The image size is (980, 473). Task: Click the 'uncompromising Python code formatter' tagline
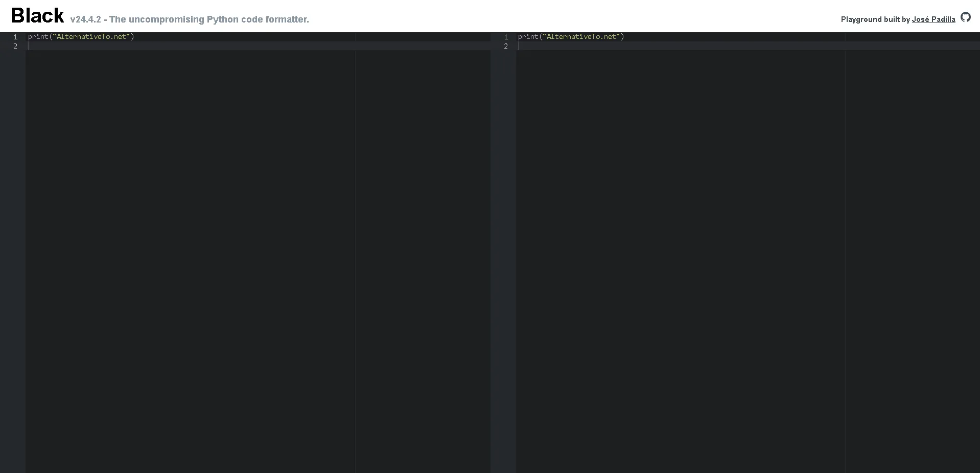pyautogui.click(x=218, y=19)
